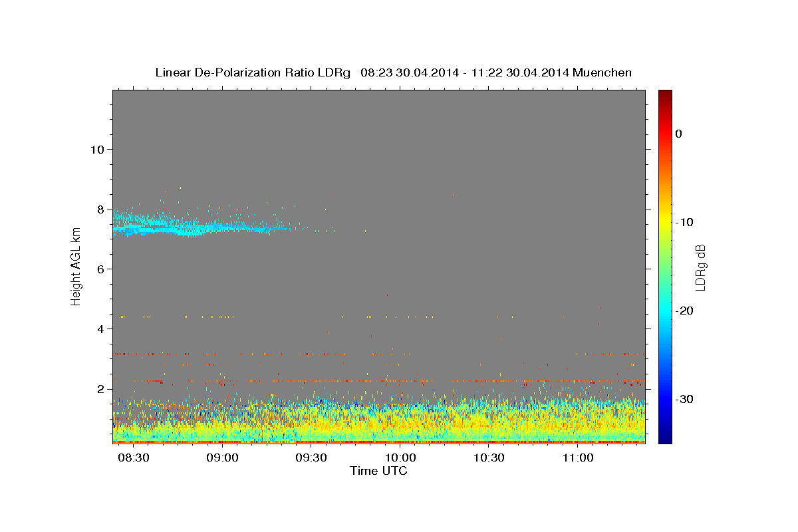Click the 'Muenchen' location label in the title
This screenshot has width=798, height=532.
coord(603,72)
